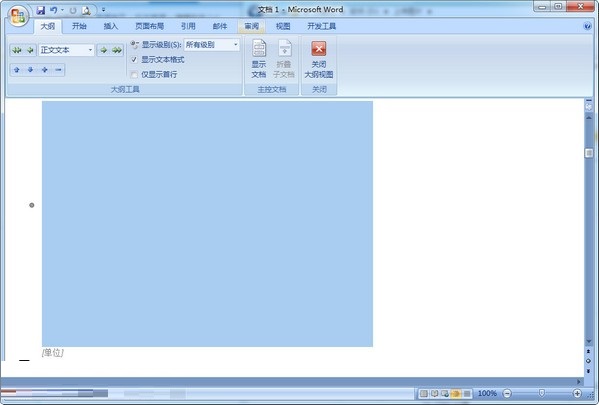Image resolution: width=599 pixels, height=405 pixels.
Task: Go to the previous page with double up arrows
Action: coord(589,352)
